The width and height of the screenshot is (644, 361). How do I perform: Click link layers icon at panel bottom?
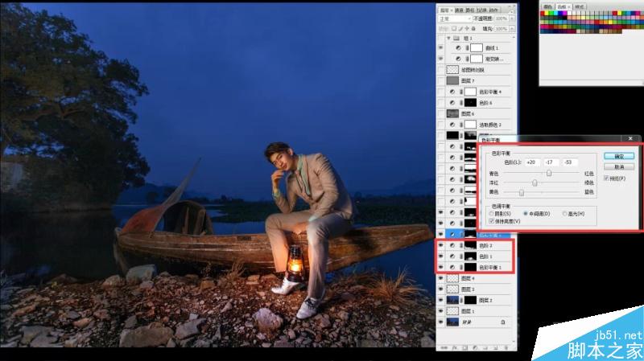pyautogui.click(x=444, y=347)
